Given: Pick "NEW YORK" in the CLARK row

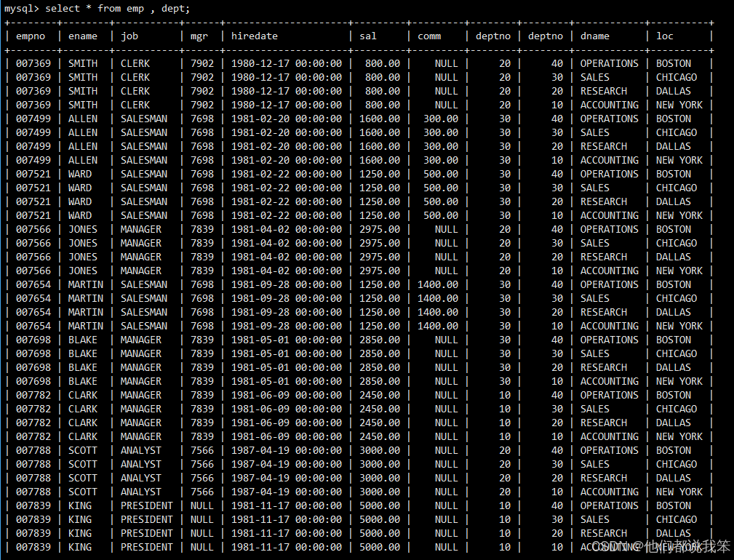Looking at the screenshot, I should [x=679, y=436].
